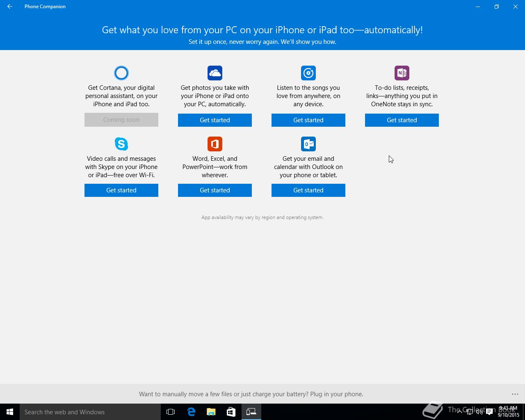This screenshot has width=525, height=420.
Task: Click Get started for Word, Excel, PowerPoint
Action: coord(215,190)
